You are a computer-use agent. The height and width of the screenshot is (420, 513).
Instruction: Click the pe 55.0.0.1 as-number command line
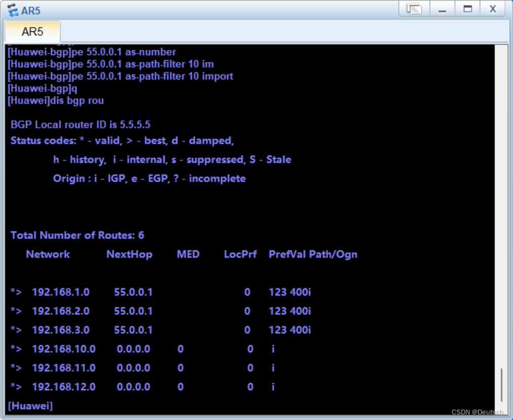pyautogui.click(x=92, y=52)
